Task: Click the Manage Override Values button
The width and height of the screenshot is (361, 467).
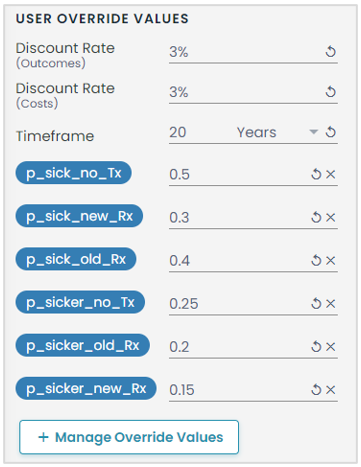Action: pos(129,437)
